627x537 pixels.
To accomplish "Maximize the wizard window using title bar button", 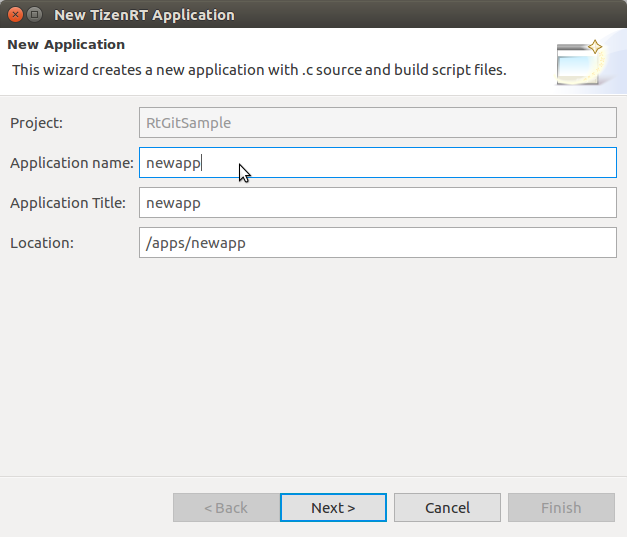I will [35, 15].
